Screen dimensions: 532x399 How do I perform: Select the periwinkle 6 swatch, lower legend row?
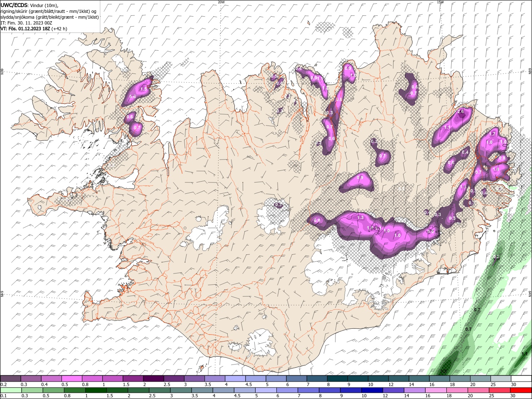[287, 390]
